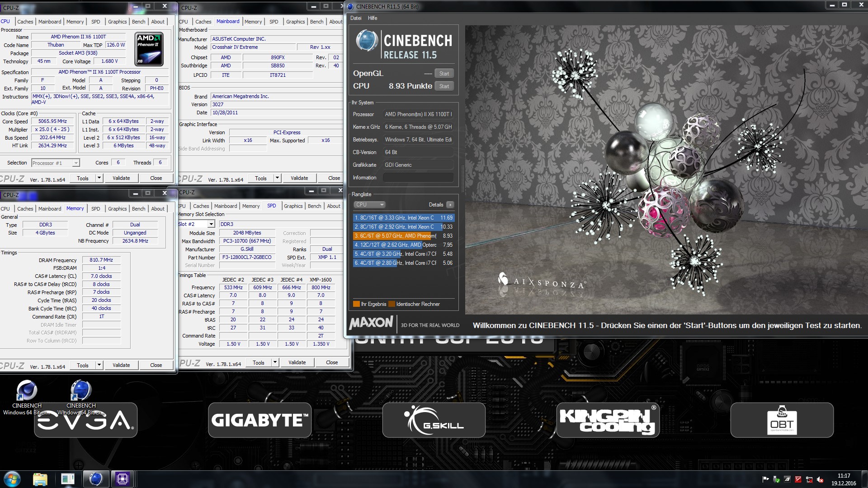Select ranking row 1 Intel Xeon 11.69

tap(403, 218)
